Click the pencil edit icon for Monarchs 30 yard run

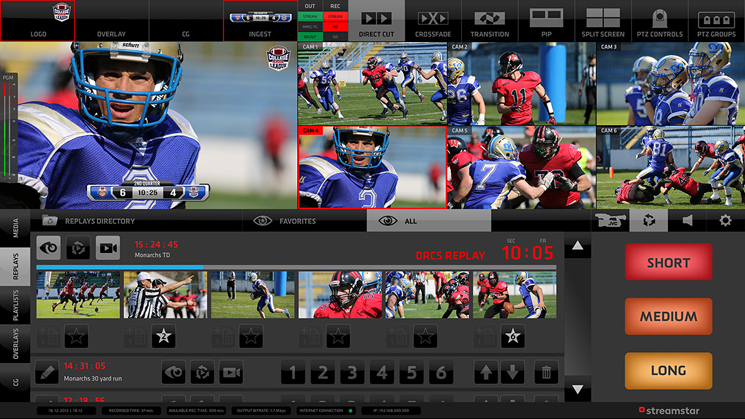(47, 373)
